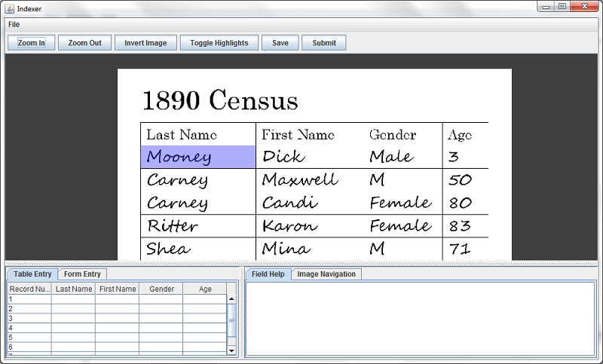Image resolution: width=603 pixels, height=364 pixels.
Task: Click record number 1 cell
Action: coord(29,299)
